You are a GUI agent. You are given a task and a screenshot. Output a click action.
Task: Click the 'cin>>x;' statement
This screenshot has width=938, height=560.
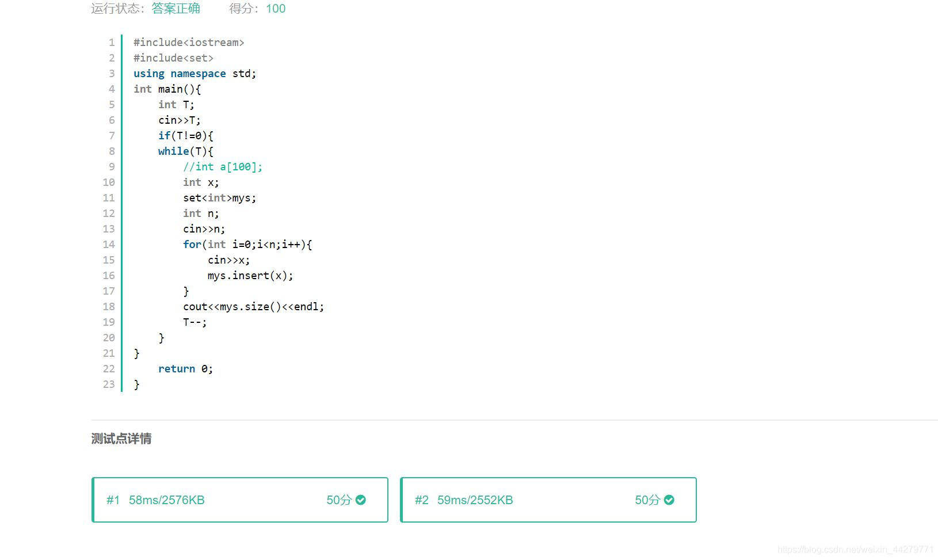coord(228,260)
